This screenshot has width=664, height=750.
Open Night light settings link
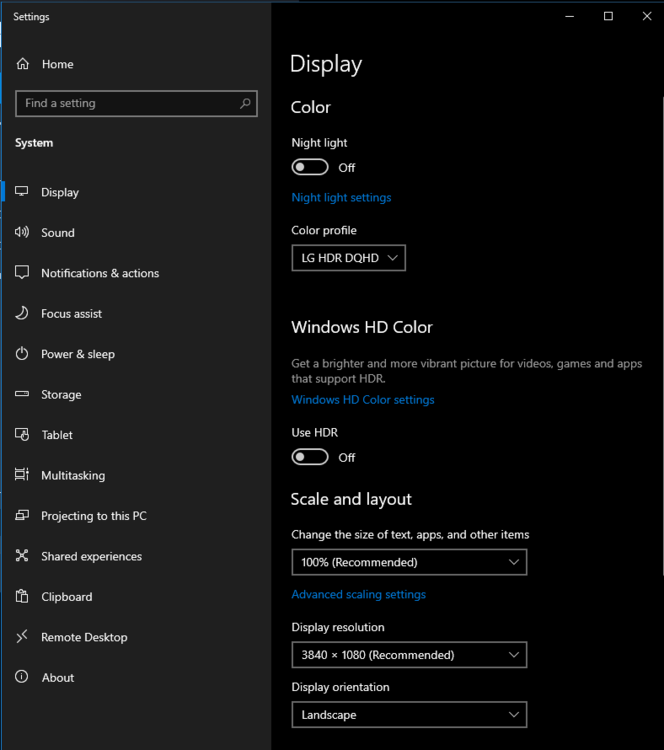click(x=341, y=197)
